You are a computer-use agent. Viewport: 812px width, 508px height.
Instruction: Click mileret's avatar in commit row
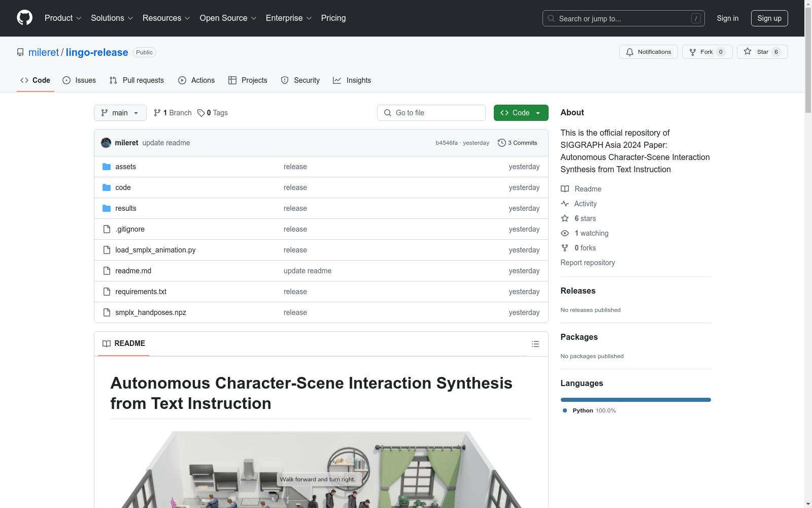click(106, 143)
